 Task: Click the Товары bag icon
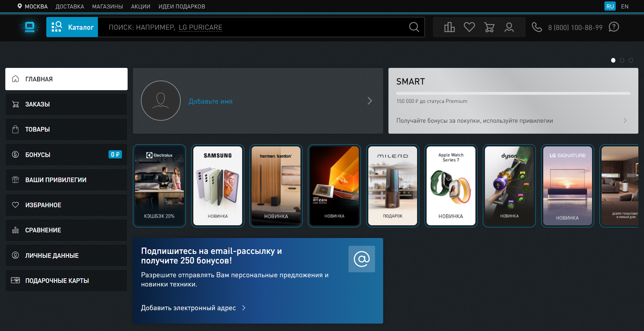[15, 129]
